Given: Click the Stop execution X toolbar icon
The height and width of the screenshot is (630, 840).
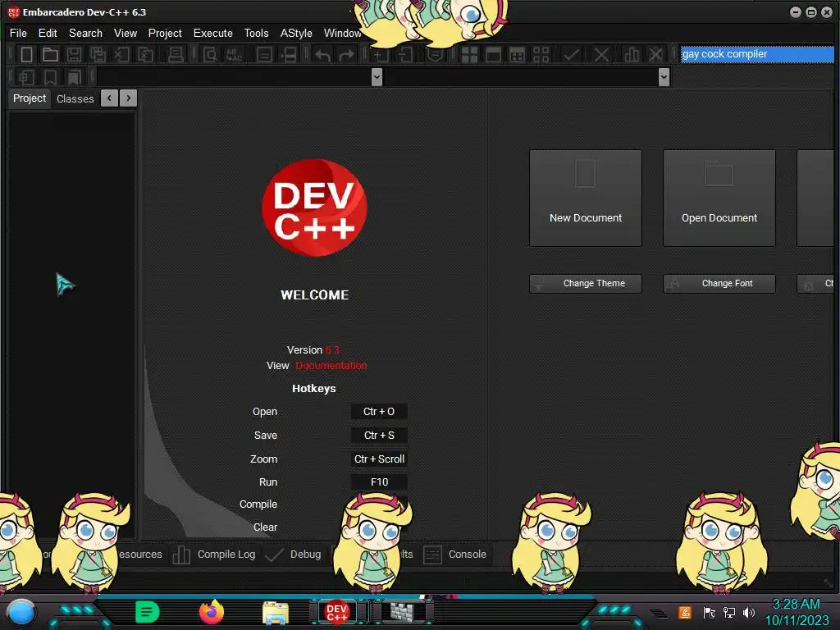Looking at the screenshot, I should pyautogui.click(x=601, y=54).
